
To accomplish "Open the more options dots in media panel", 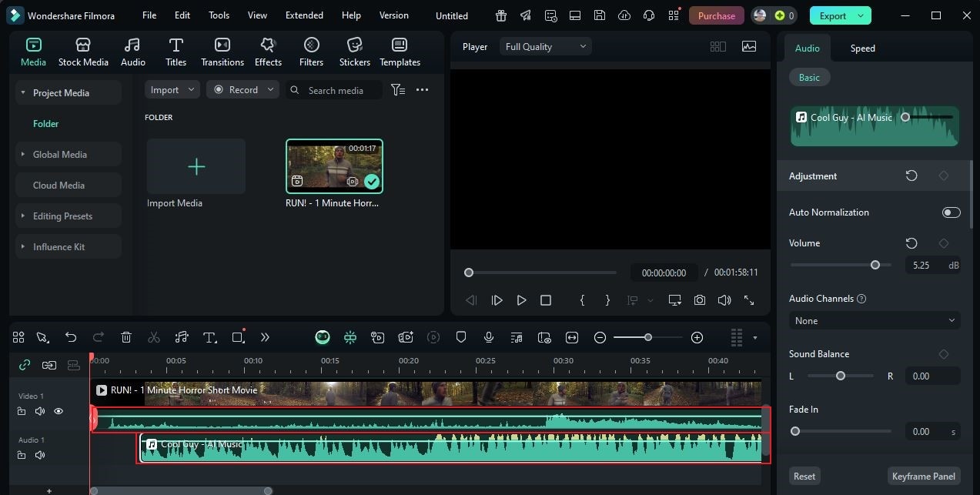I will click(x=422, y=90).
